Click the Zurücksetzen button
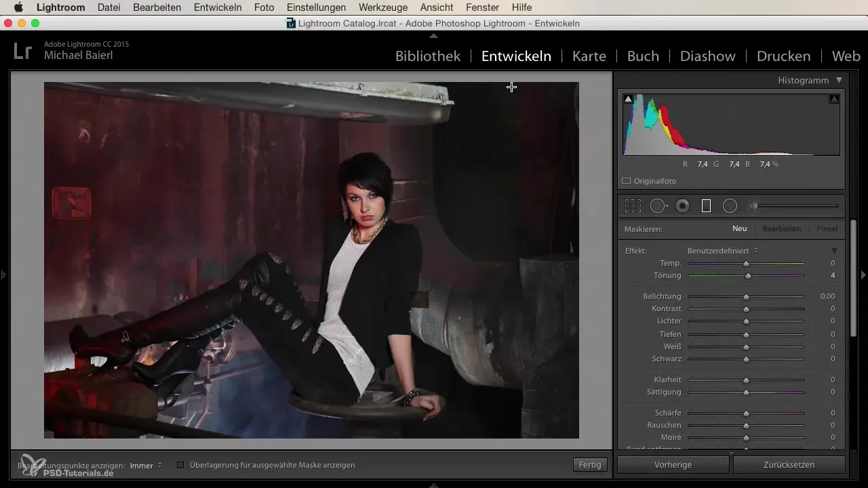 789,465
